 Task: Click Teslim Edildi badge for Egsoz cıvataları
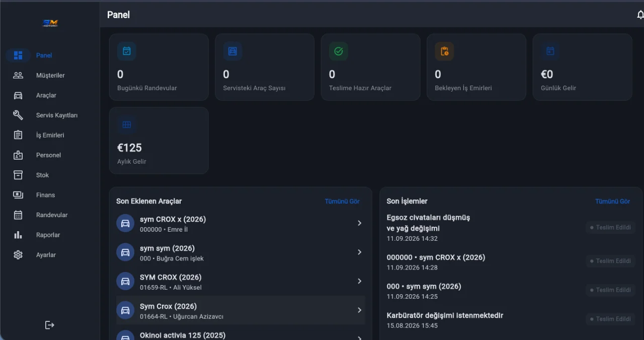click(610, 228)
